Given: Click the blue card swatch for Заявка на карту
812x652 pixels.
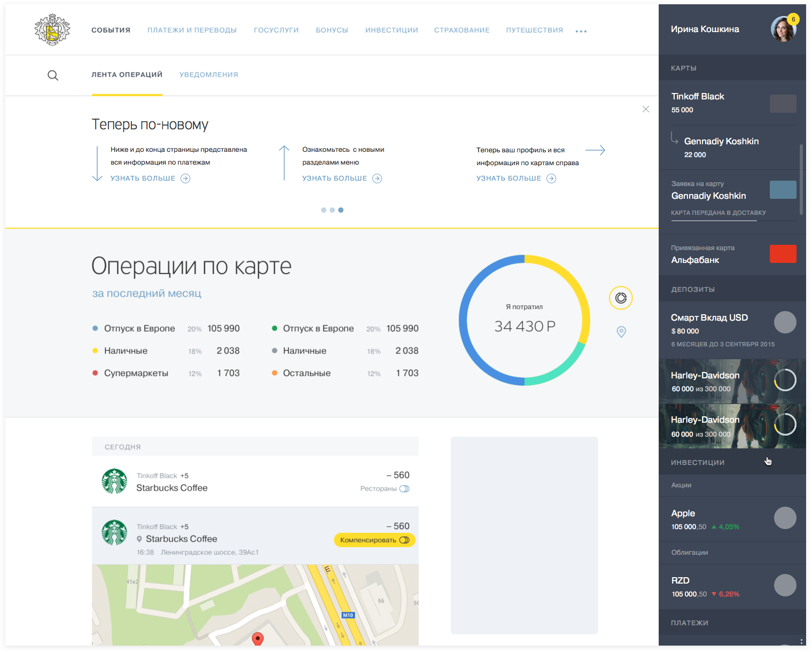Looking at the screenshot, I should (783, 190).
